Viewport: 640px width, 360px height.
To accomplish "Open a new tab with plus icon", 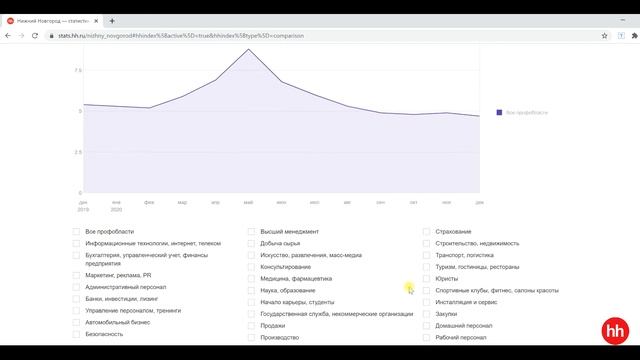I will click(112, 21).
